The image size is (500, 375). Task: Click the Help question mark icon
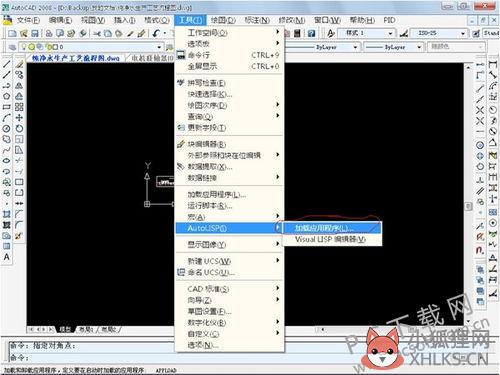coord(311,33)
